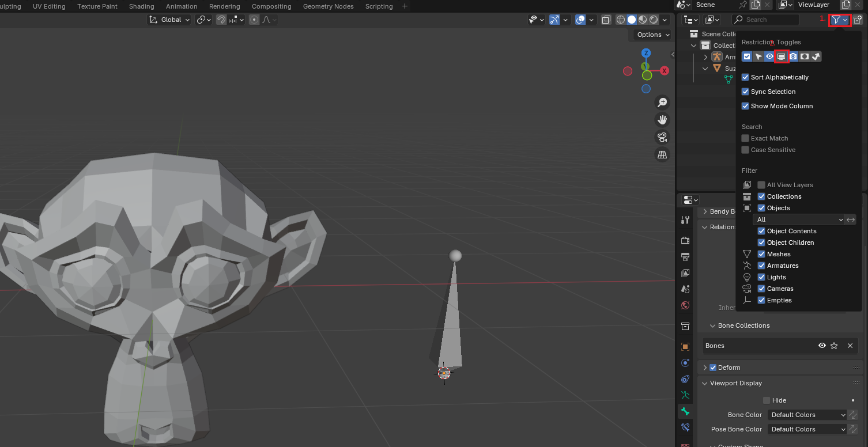Uncheck Cameras filter checkbox

761,289
